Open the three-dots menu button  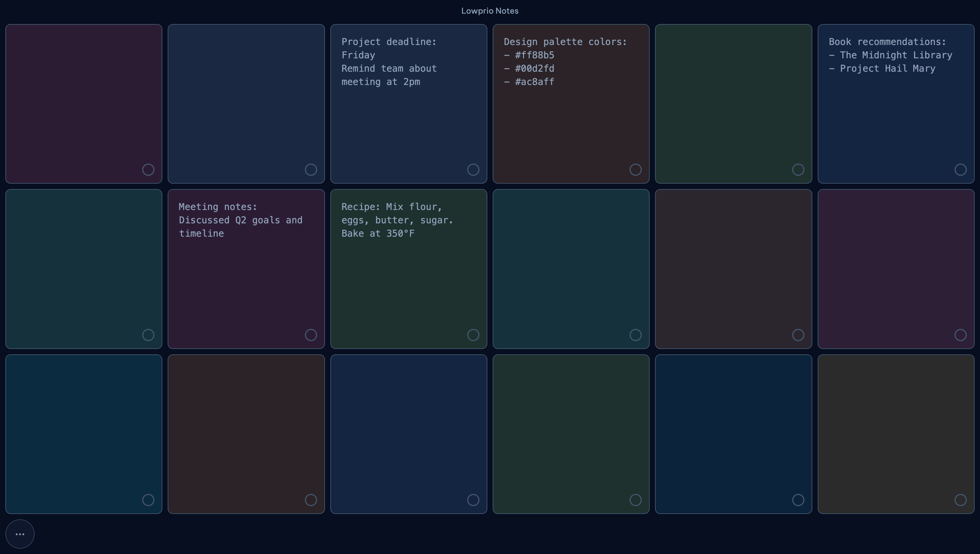click(20, 534)
